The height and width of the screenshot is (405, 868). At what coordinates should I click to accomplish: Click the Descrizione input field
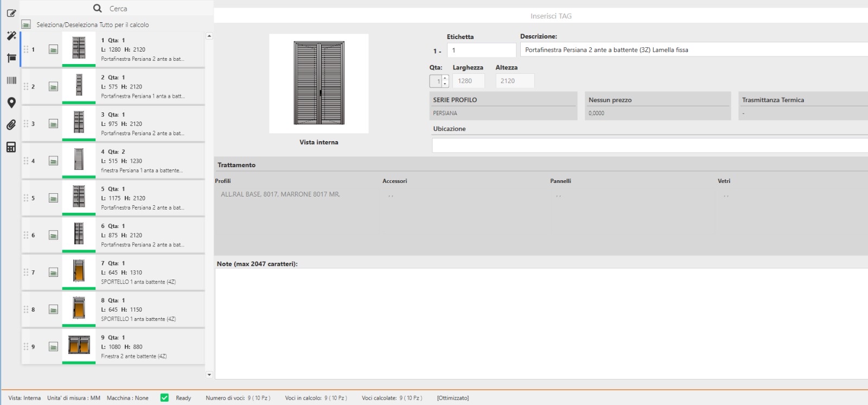pyautogui.click(x=694, y=50)
